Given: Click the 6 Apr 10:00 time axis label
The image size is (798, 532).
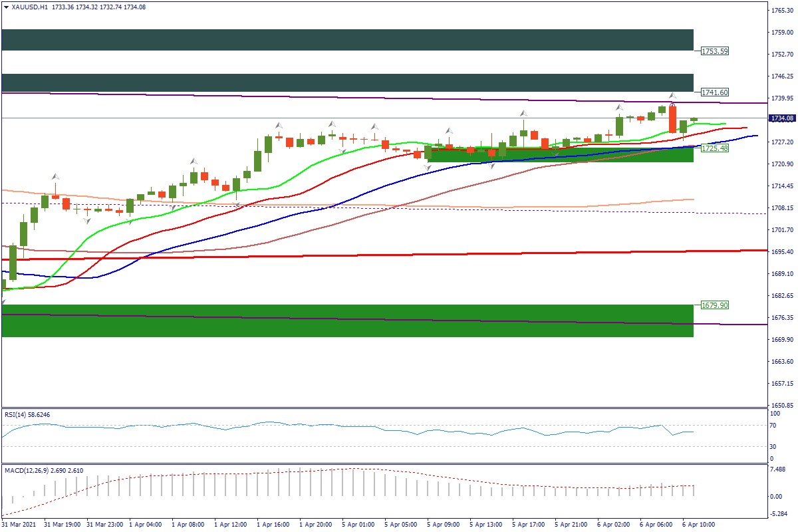Looking at the screenshot, I should pos(700,525).
